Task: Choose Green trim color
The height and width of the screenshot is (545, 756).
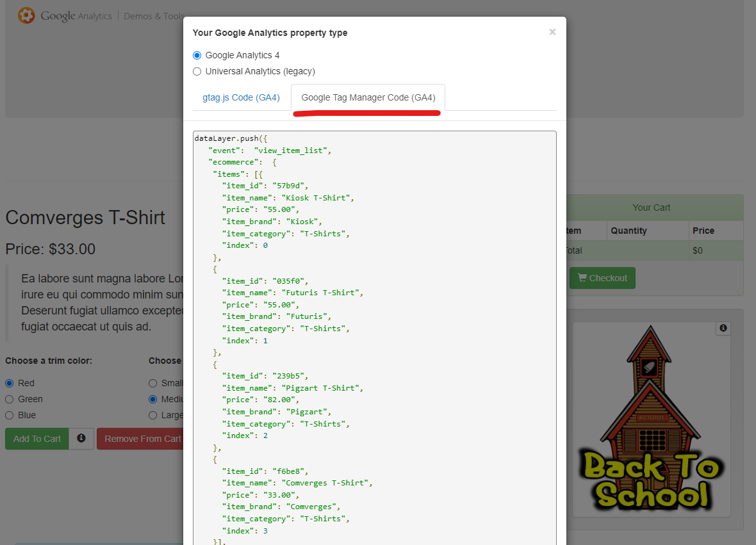Action: (x=9, y=399)
